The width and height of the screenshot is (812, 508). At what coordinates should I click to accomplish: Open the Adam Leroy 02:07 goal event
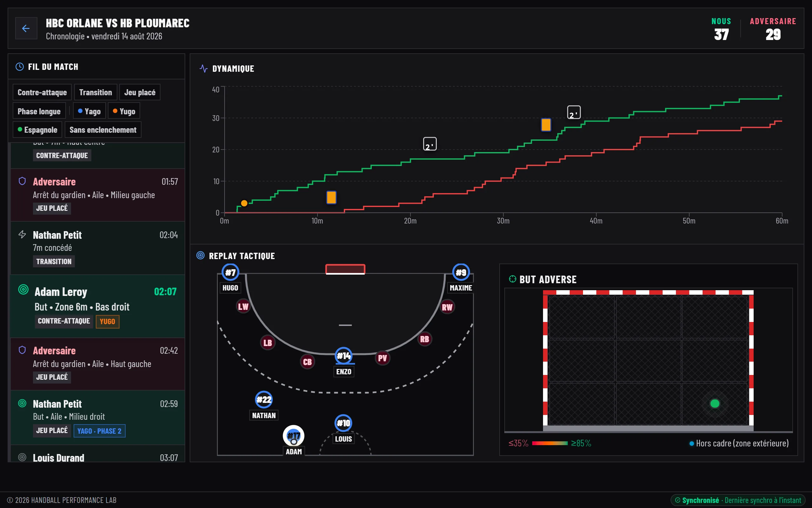pos(97,306)
